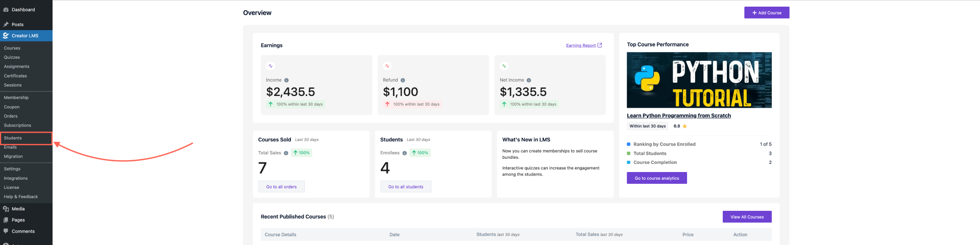Click the info icon beside Total Sales
980x245 pixels.
tap(286, 153)
